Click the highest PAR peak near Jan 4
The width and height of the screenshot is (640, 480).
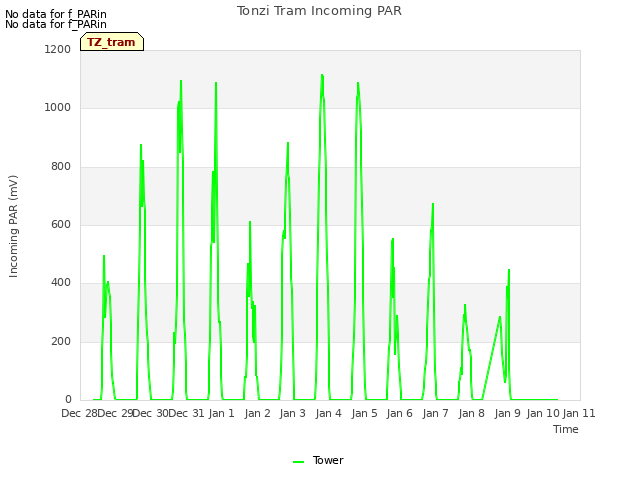(322, 76)
